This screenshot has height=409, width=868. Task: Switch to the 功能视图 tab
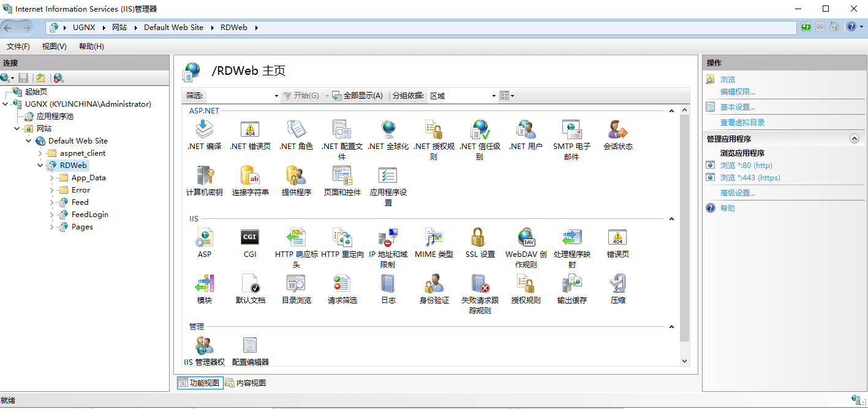[x=200, y=383]
